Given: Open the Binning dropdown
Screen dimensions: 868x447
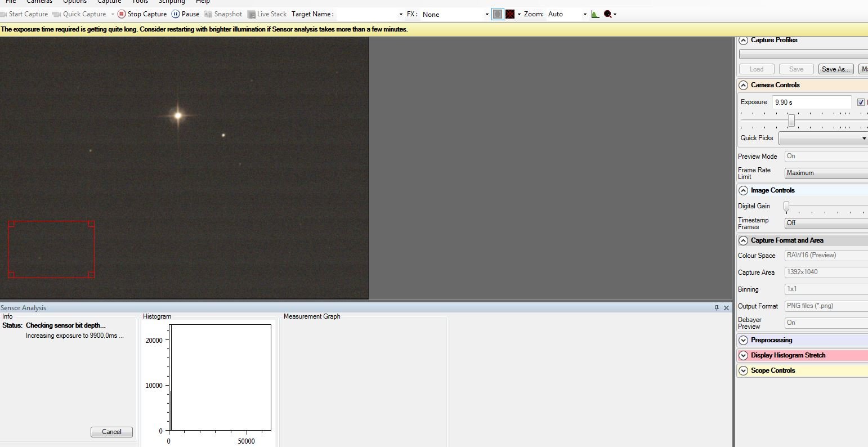Looking at the screenshot, I should [x=826, y=289].
